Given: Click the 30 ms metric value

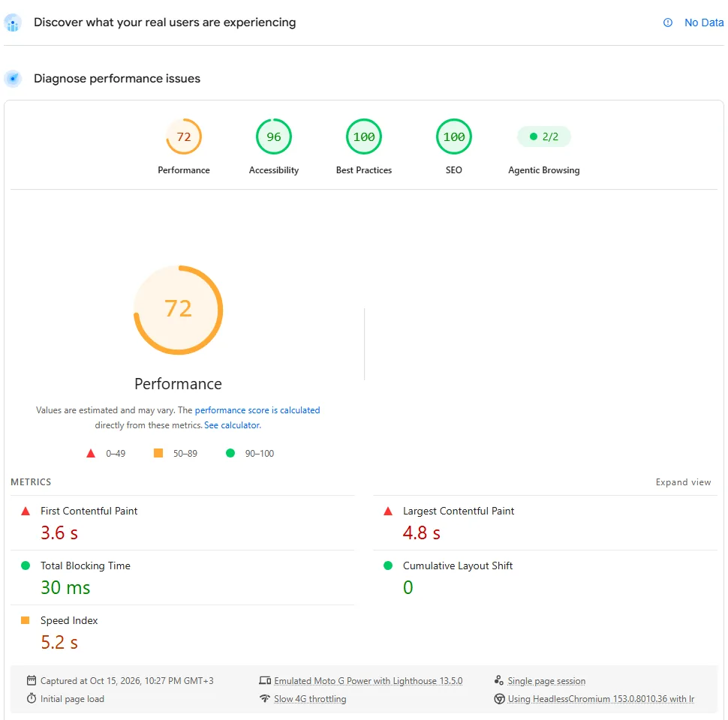Looking at the screenshot, I should point(65,587).
